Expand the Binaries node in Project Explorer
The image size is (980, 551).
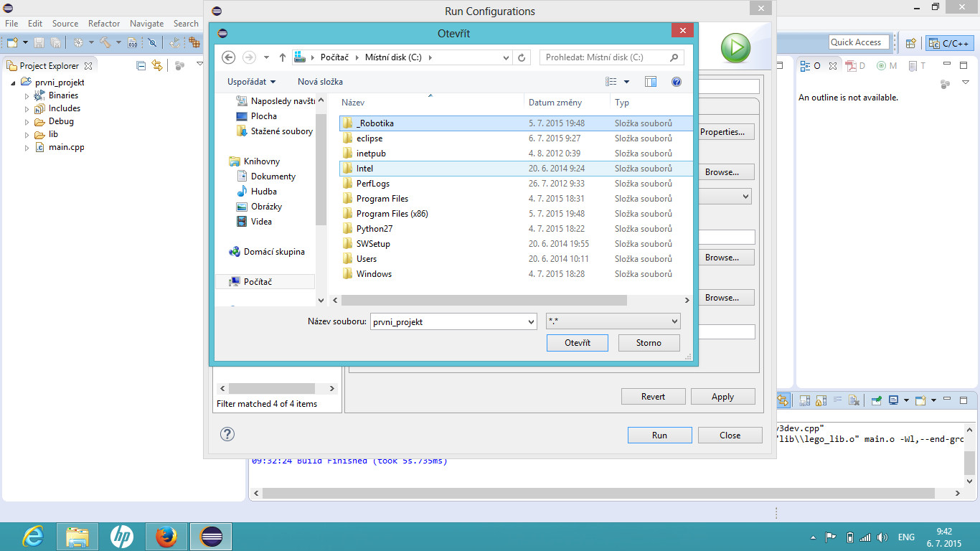tap(27, 95)
